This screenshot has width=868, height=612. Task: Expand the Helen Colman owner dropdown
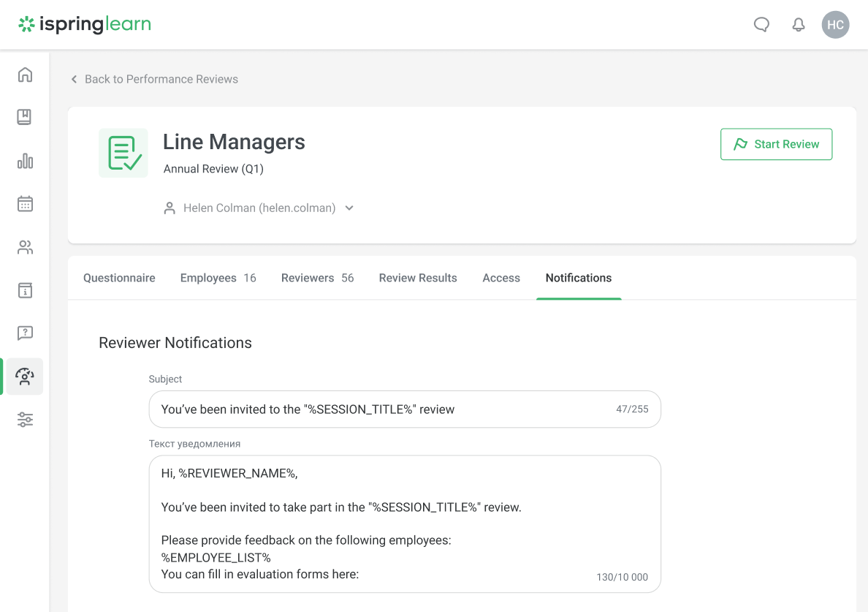pos(349,208)
